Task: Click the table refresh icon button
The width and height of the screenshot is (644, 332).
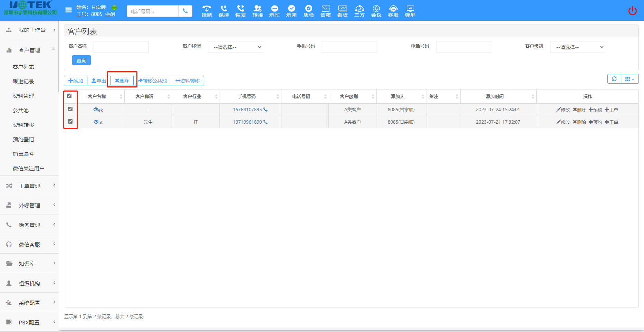Action: click(x=614, y=79)
